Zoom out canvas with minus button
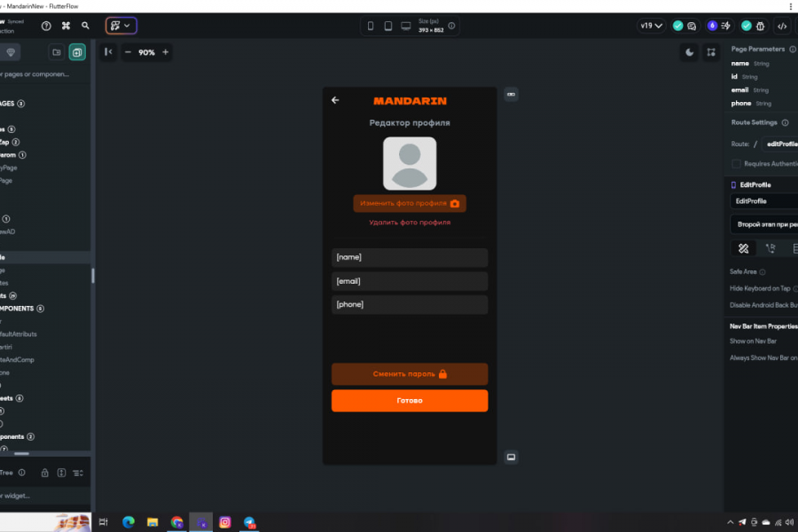The image size is (798, 532). click(128, 52)
